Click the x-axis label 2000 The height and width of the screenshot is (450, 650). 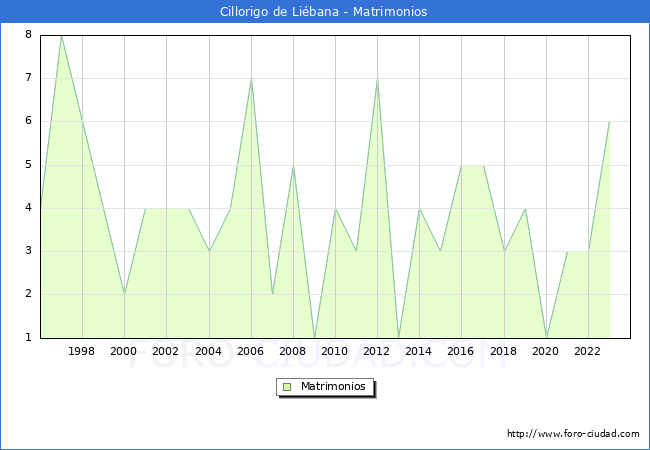(124, 351)
